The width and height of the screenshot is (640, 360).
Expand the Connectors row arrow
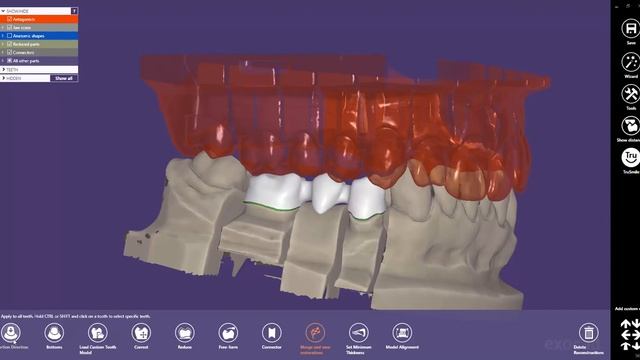3,52
